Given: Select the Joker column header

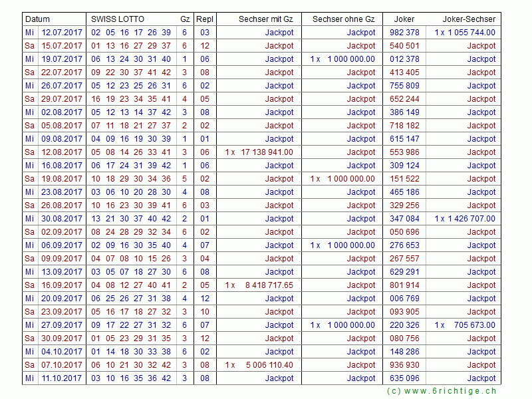Looking at the screenshot, I should click(404, 19).
